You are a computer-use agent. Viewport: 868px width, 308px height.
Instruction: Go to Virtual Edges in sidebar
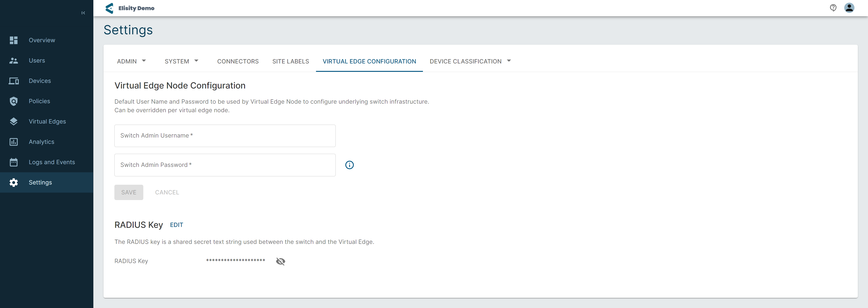click(x=47, y=121)
